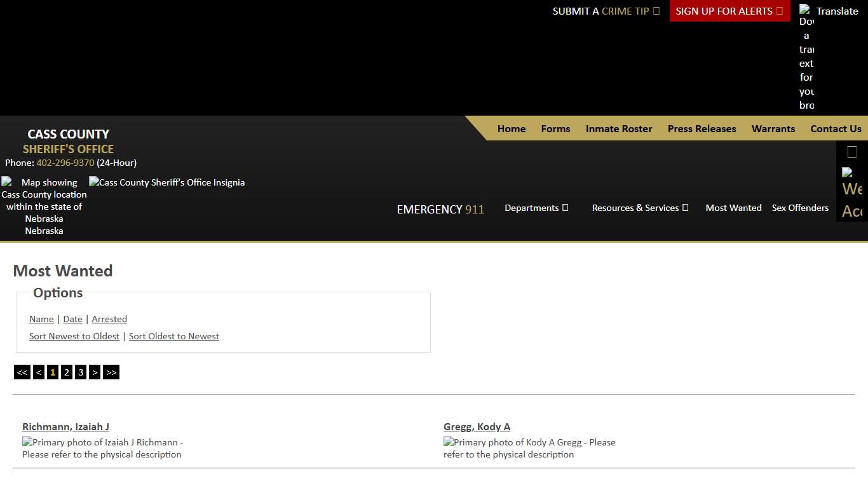Open Kody A Gregg primary photo
Screen dimensions: 868x488
tap(529, 448)
